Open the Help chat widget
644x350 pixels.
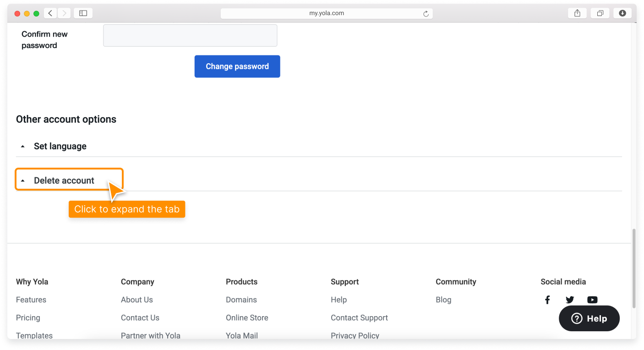pyautogui.click(x=589, y=318)
